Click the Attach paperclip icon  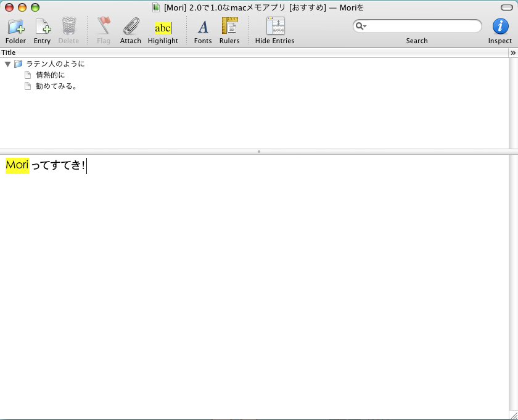(x=130, y=27)
